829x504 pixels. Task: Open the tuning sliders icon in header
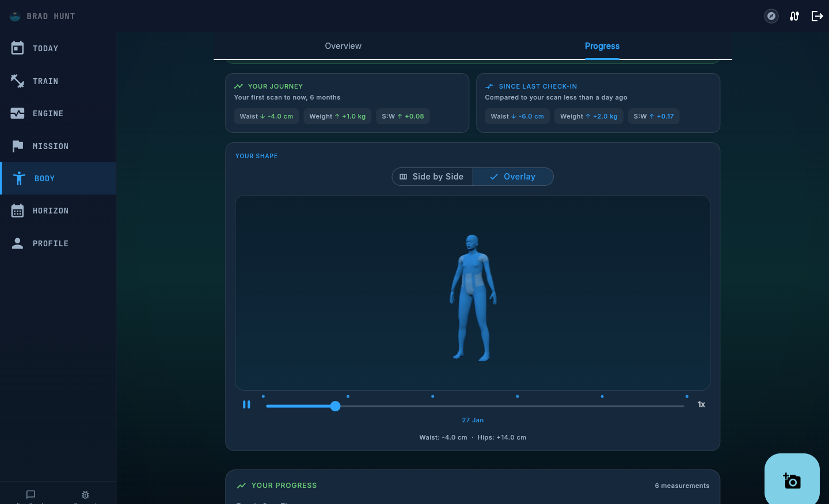click(x=794, y=16)
